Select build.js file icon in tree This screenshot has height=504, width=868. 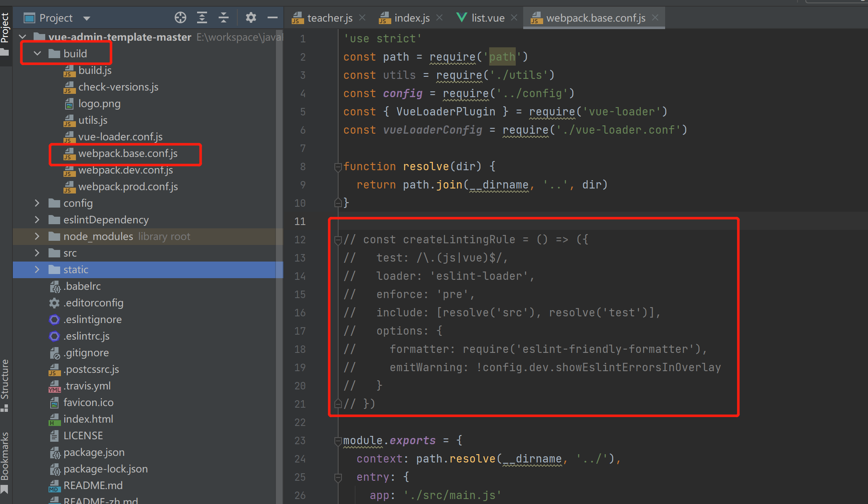pos(69,71)
